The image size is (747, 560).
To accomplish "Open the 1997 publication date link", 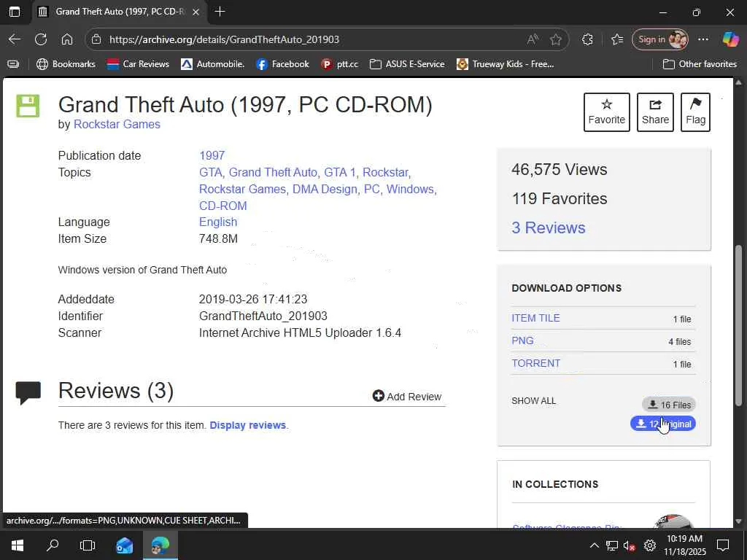I will coord(212,156).
